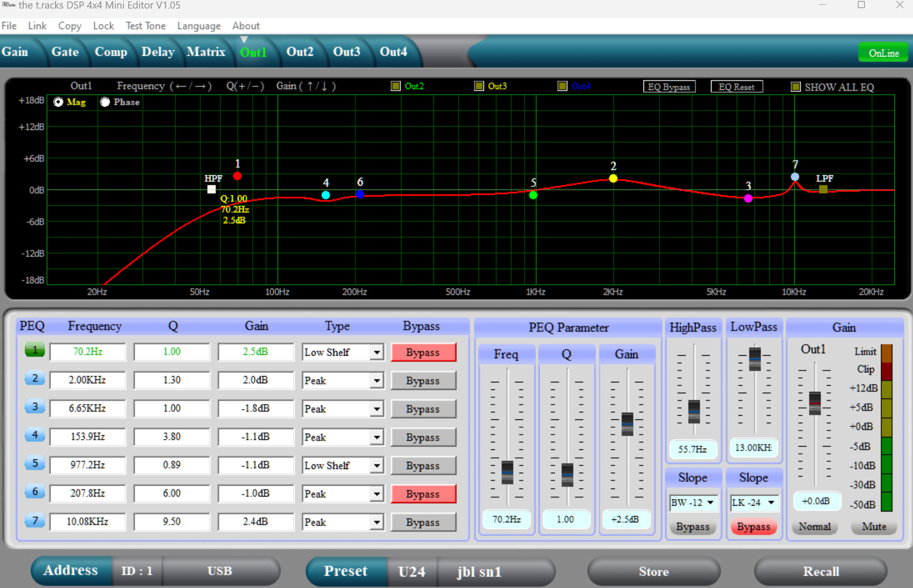Enable Out3 curve overlay checkbox
The image size is (913, 588).
[479, 86]
